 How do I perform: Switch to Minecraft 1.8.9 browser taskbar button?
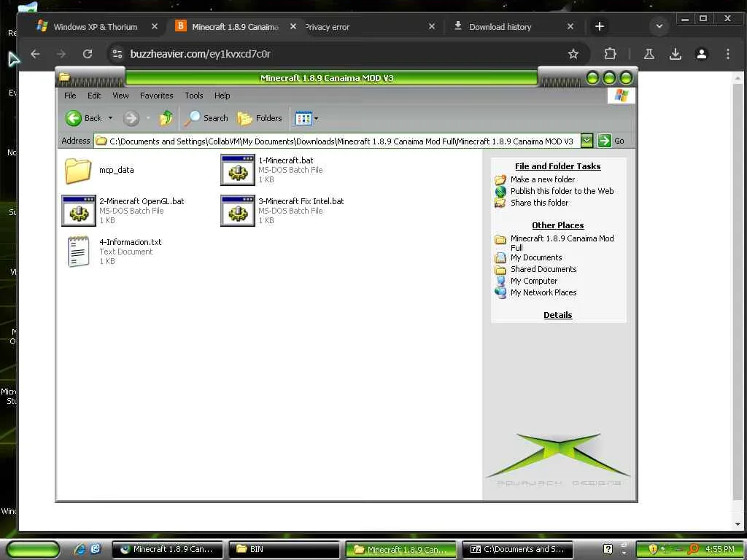tap(168, 549)
